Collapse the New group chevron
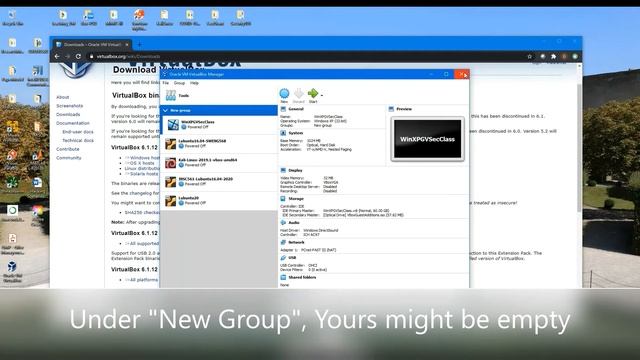The image size is (640, 360). 165,110
